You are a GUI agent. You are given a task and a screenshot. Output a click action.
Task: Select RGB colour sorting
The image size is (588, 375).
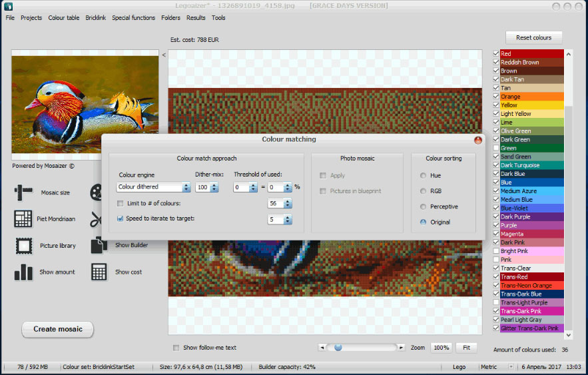(x=423, y=191)
